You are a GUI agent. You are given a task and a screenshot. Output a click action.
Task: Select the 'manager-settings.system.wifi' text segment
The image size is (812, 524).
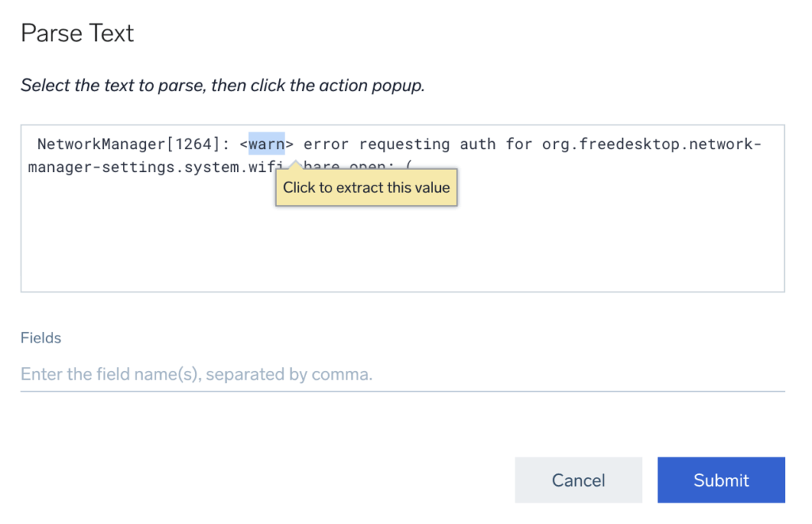pos(155,167)
